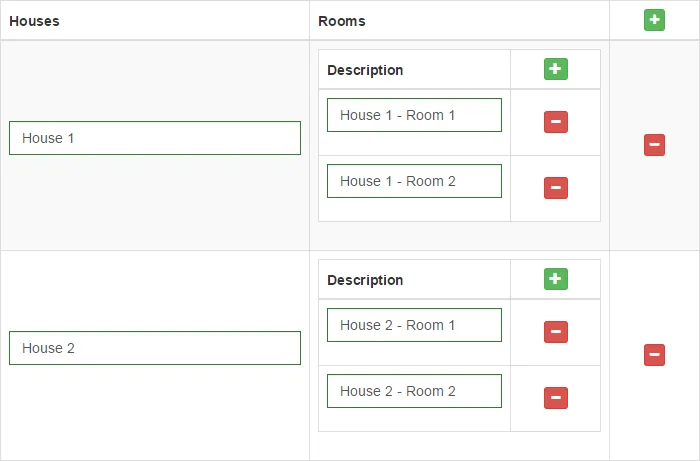700x461 pixels.
Task: Delete the entire House 2 row
Action: pos(654,355)
